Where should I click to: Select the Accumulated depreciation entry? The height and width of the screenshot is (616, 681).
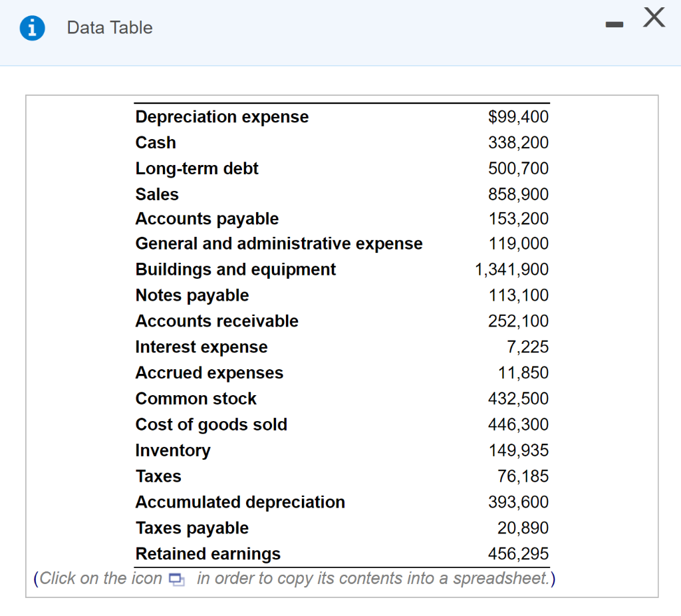click(240, 502)
